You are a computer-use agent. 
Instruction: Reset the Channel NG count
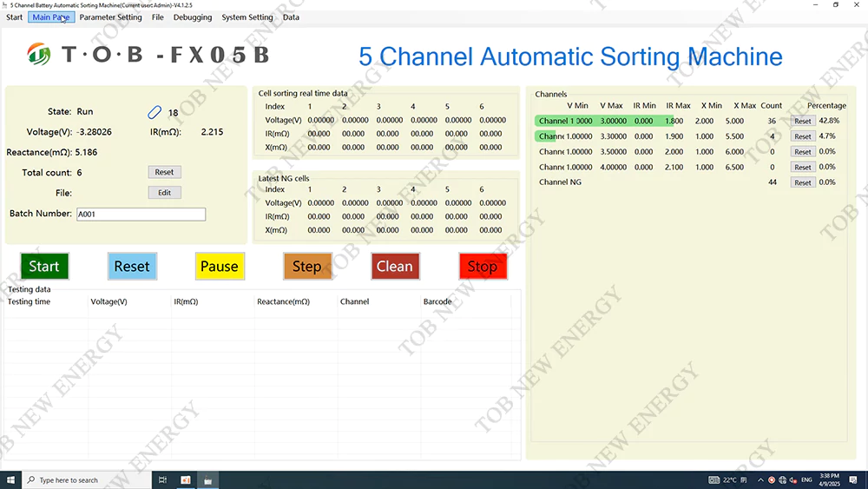pyautogui.click(x=802, y=182)
